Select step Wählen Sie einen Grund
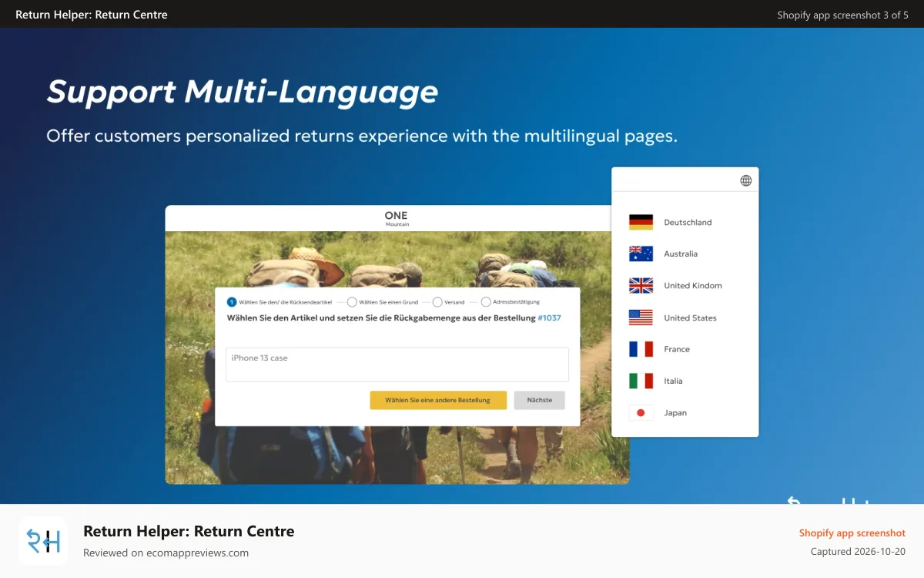Image resolution: width=924 pixels, height=578 pixels. [383, 302]
